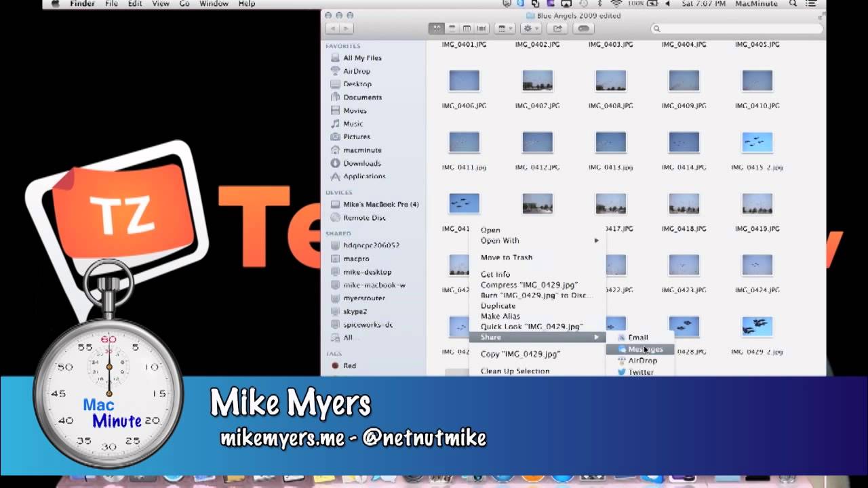
Task: Switch to Cover Flow view
Action: (481, 28)
